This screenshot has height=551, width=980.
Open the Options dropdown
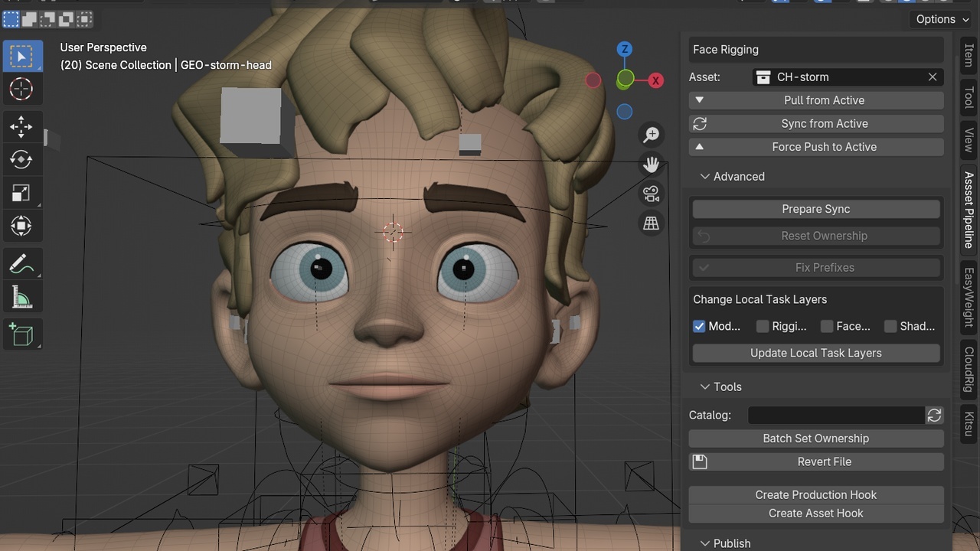point(942,19)
